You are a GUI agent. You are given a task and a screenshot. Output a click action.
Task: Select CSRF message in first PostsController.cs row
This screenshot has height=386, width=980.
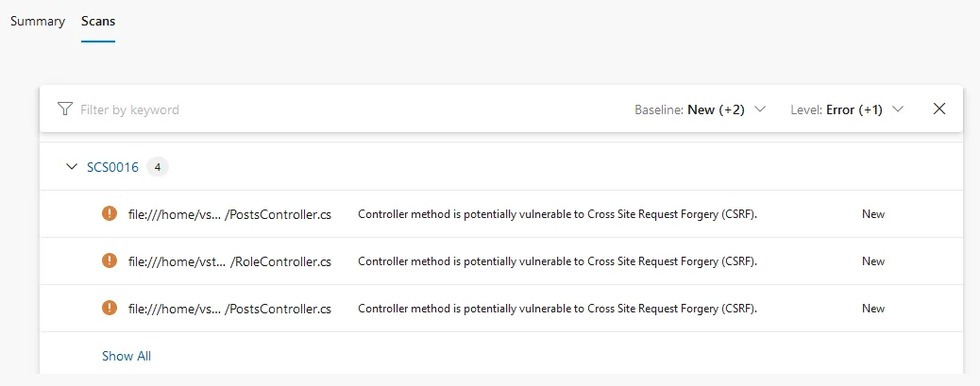click(x=558, y=214)
